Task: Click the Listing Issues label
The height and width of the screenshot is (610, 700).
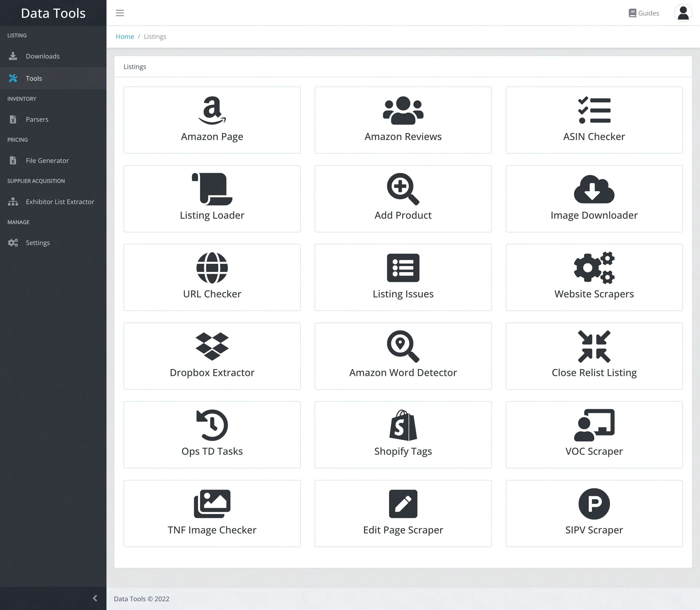Action: pyautogui.click(x=403, y=294)
